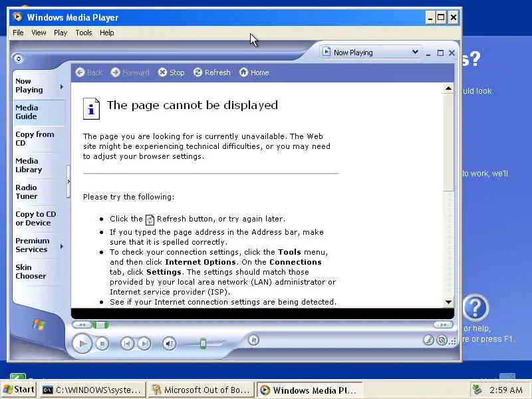
Task: Close the inner player frame
Action: click(452, 53)
